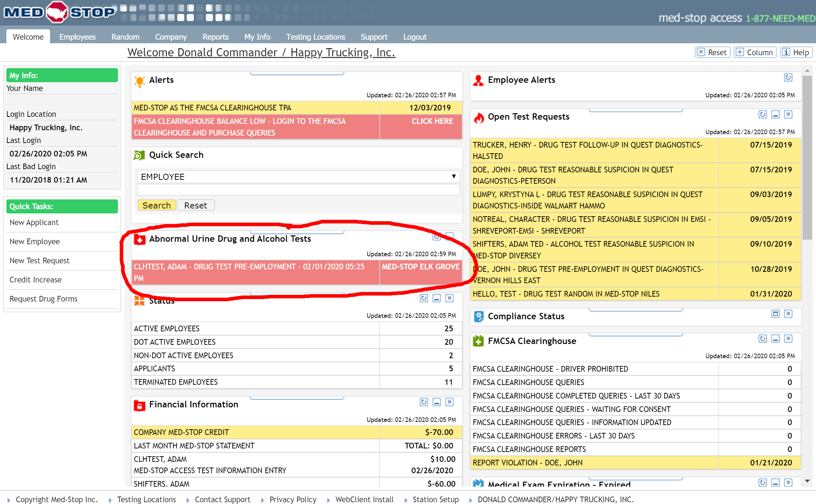This screenshot has height=504, width=816.
Task: Click the Quick Search text input
Action: (x=298, y=190)
